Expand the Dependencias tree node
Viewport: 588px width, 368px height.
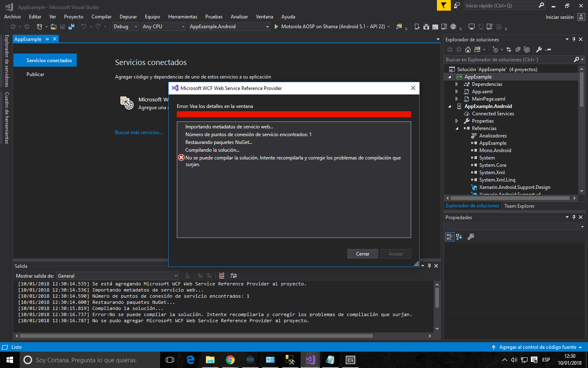tap(457, 84)
